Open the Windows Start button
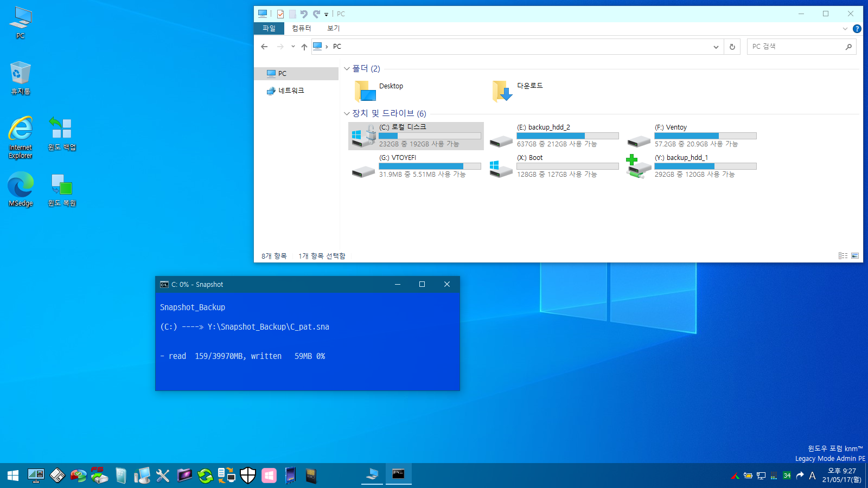The width and height of the screenshot is (868, 488). 13,476
